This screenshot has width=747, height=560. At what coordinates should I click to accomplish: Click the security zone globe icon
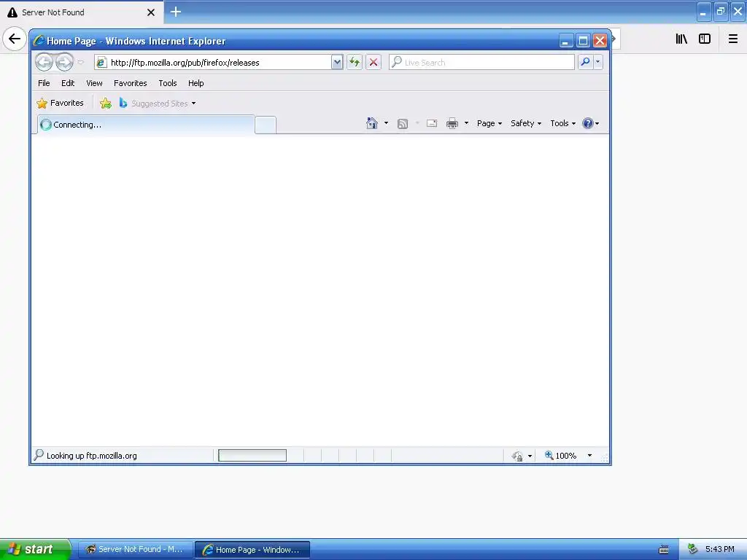click(517, 456)
